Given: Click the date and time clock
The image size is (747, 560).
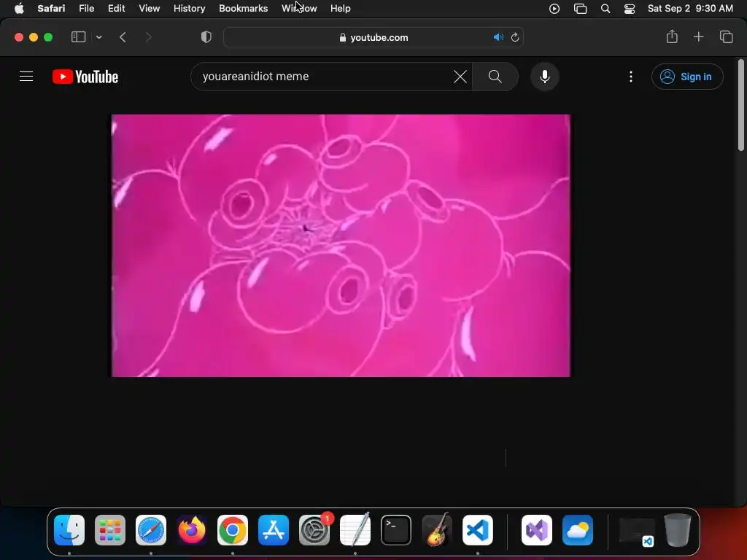Looking at the screenshot, I should [690, 8].
